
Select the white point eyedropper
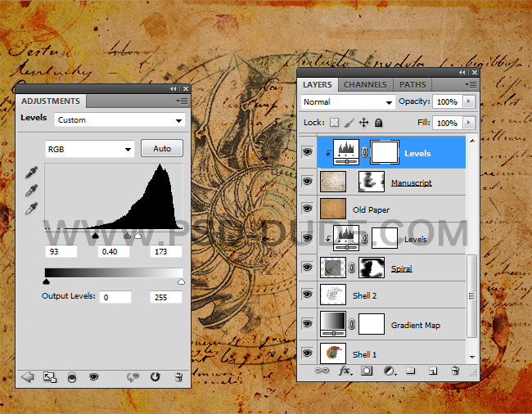31,208
